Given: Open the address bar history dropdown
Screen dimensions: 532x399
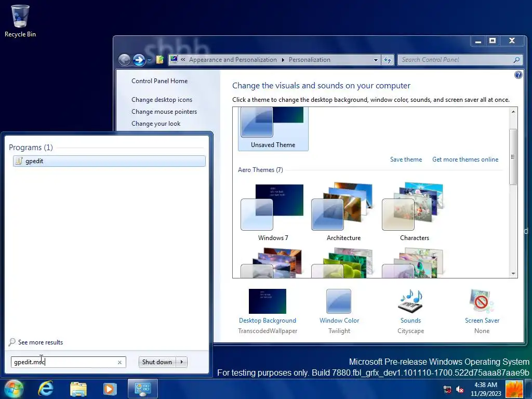Looking at the screenshot, I should (x=376, y=60).
